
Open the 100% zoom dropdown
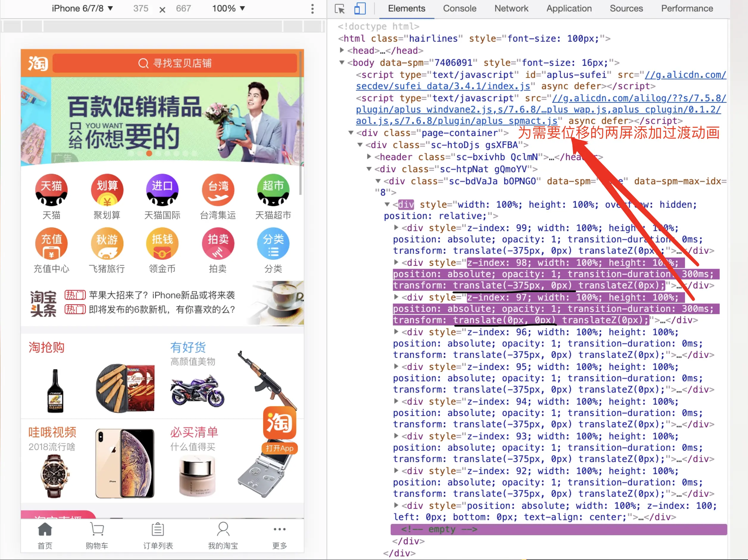coord(228,8)
